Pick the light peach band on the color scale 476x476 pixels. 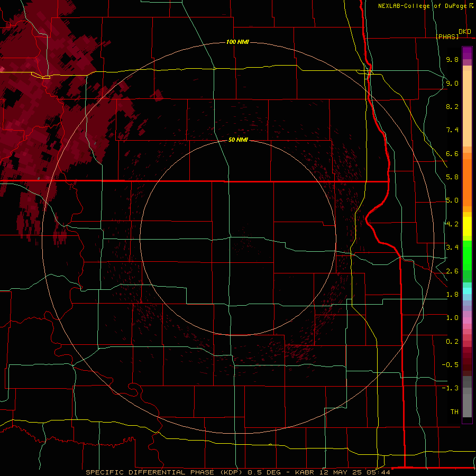coord(467,108)
